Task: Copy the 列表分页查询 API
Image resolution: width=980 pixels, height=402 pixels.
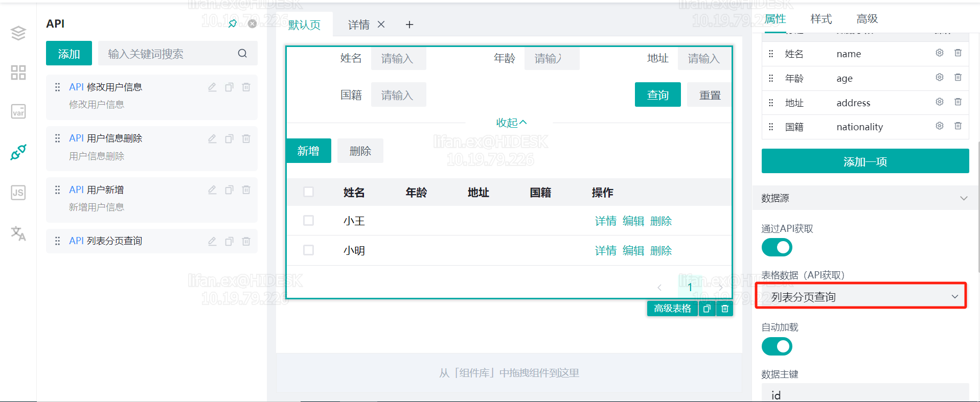Action: point(229,241)
